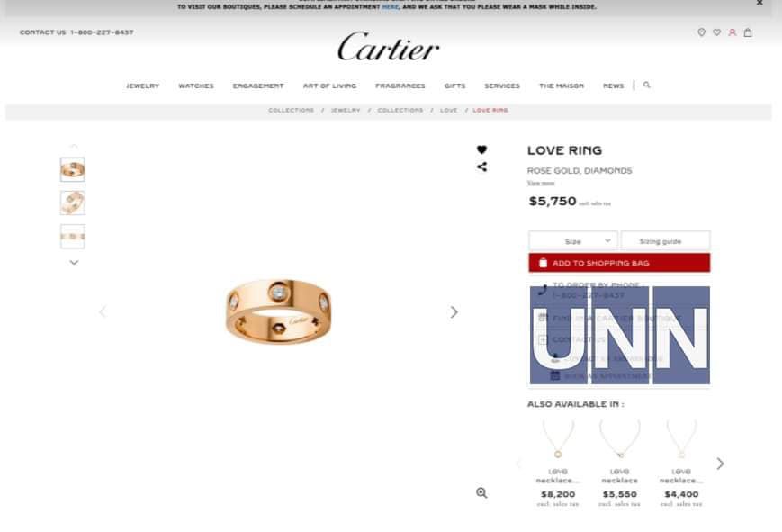The image size is (782, 532).
Task: Click the Love breadcrumb link
Action: [x=448, y=111]
